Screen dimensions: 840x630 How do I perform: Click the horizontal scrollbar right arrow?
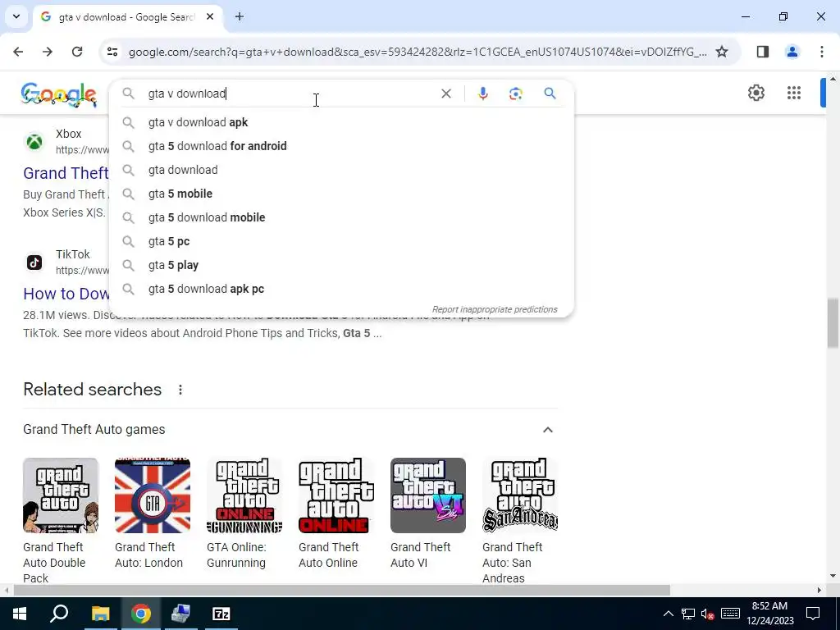click(x=819, y=590)
